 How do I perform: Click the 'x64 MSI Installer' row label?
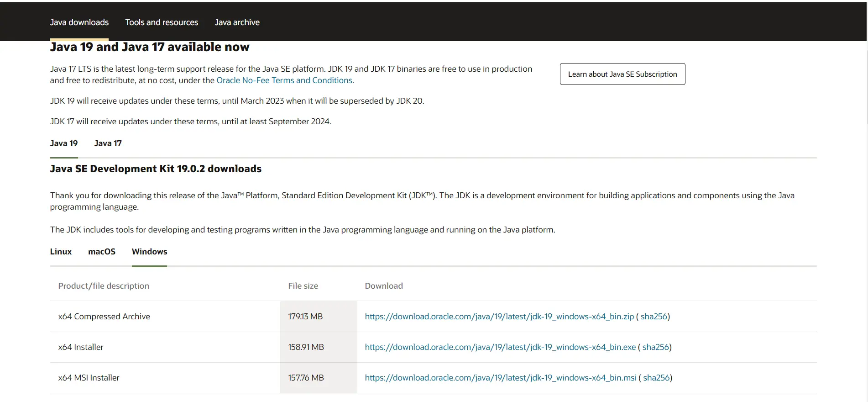[89, 378]
